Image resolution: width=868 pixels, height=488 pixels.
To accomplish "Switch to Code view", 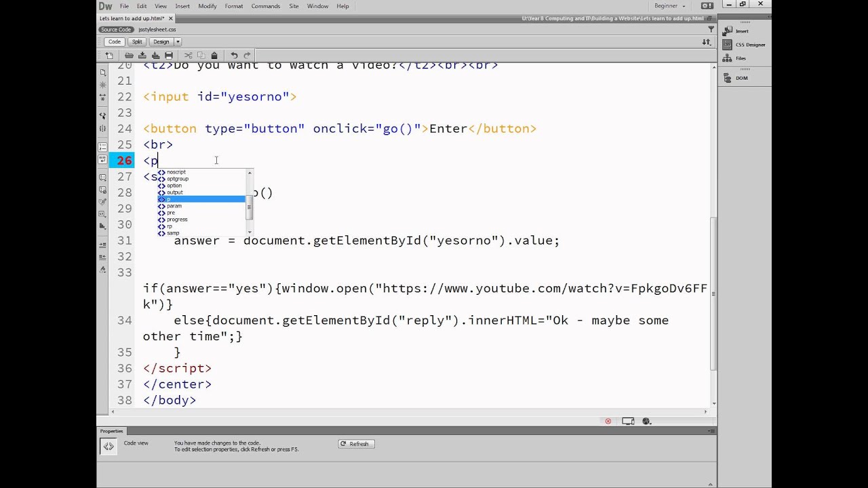I will coord(115,42).
